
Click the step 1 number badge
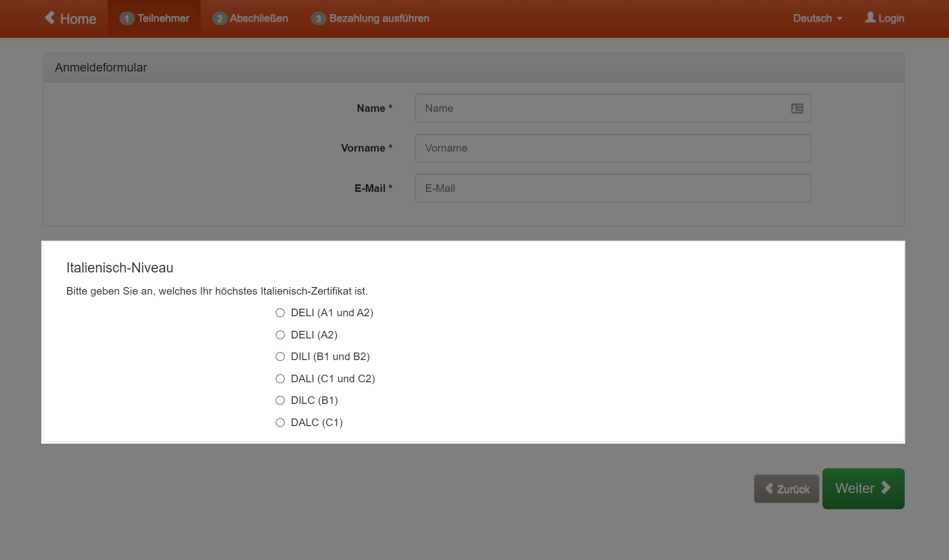pyautogui.click(x=126, y=19)
